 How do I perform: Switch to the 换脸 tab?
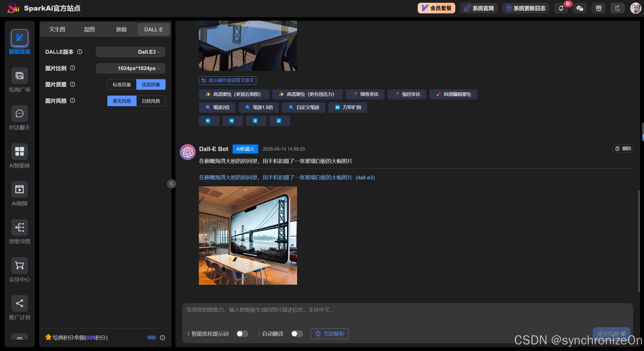point(121,30)
